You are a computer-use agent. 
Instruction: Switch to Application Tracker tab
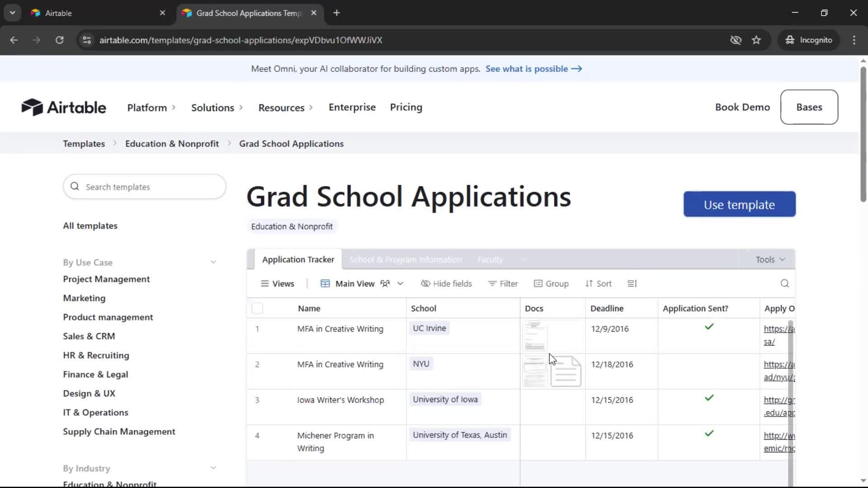tap(298, 259)
